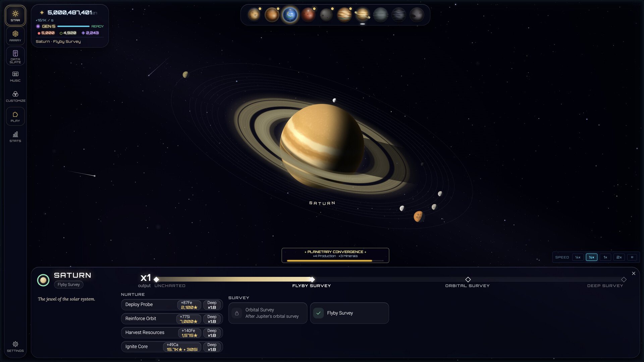Viewport: 644px width, 362px height.
Task: Select ringed Saturn in the planet selector bar
Action: (x=363, y=15)
